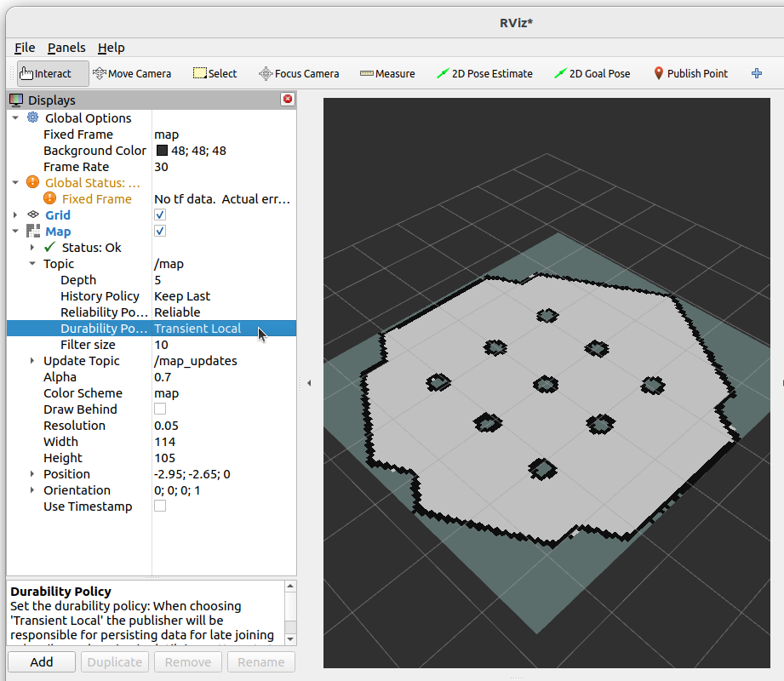This screenshot has width=784, height=681.
Task: Open the Durability Policy Transient Local dropdown
Action: click(x=224, y=328)
